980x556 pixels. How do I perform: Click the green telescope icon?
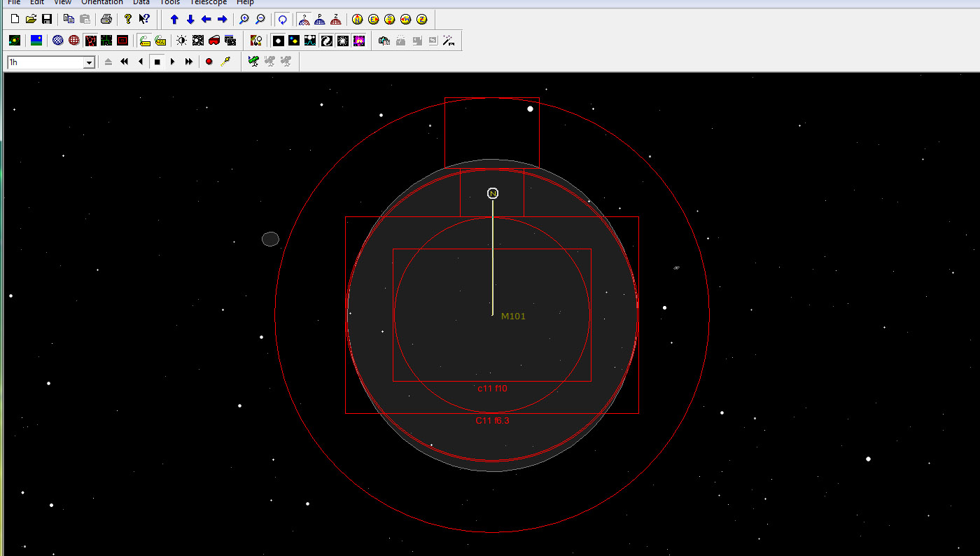click(253, 62)
